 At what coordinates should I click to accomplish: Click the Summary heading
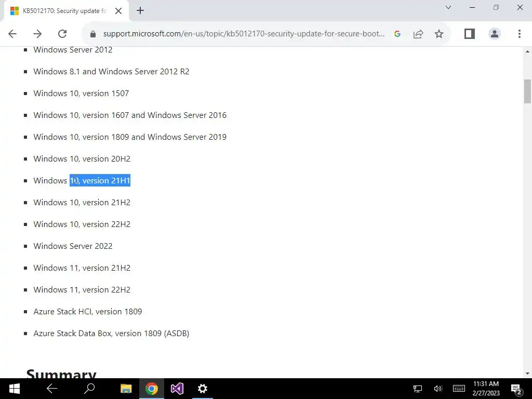pyautogui.click(x=61, y=373)
